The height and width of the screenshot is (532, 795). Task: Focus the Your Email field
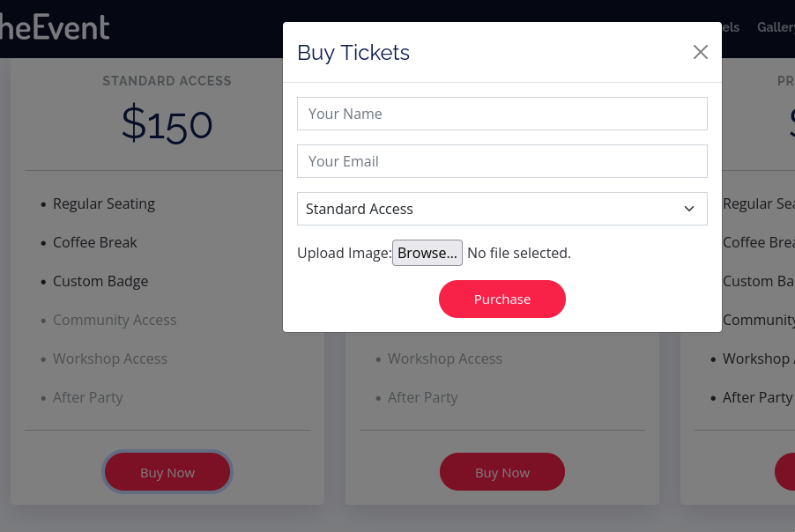(502, 161)
